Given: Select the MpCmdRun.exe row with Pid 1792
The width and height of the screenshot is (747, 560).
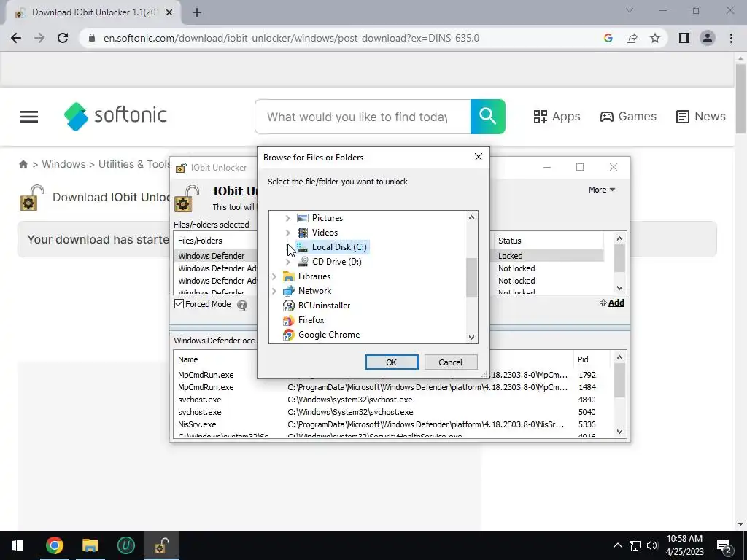Looking at the screenshot, I should (393, 375).
